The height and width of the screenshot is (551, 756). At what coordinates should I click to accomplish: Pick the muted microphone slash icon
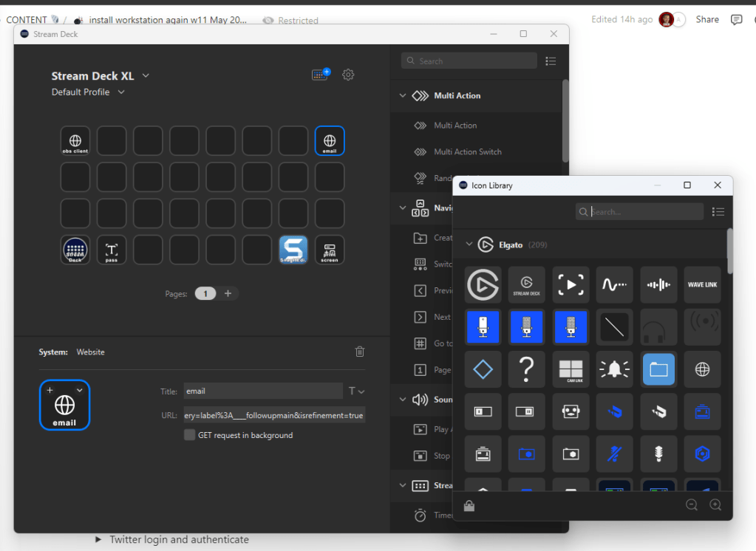click(614, 454)
